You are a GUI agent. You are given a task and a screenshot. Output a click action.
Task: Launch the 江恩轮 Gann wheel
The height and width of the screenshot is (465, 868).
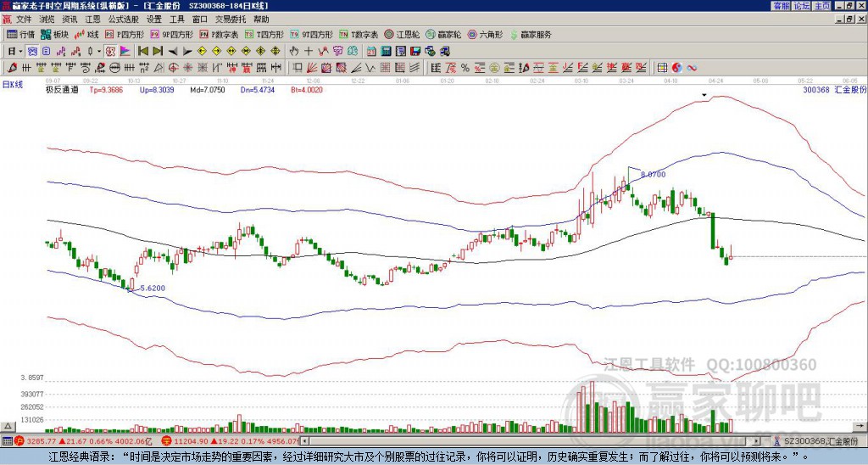402,34
